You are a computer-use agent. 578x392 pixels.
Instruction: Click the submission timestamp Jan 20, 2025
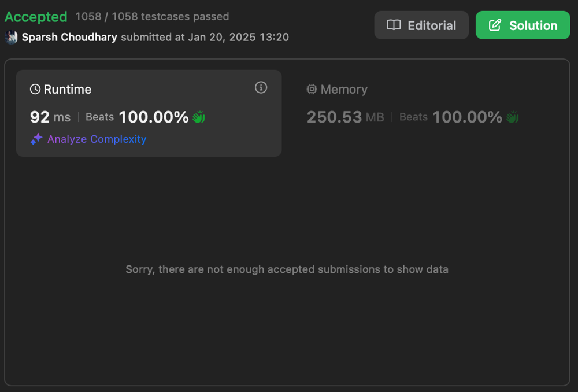234,38
